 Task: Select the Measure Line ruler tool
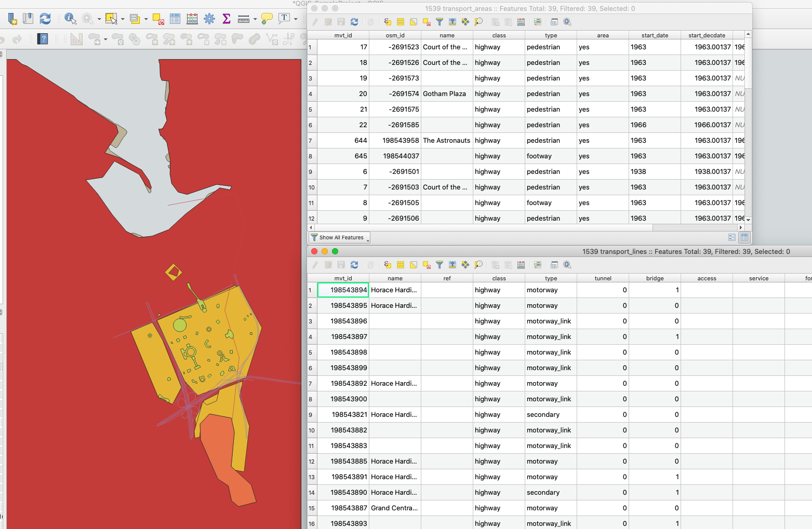pyautogui.click(x=243, y=19)
